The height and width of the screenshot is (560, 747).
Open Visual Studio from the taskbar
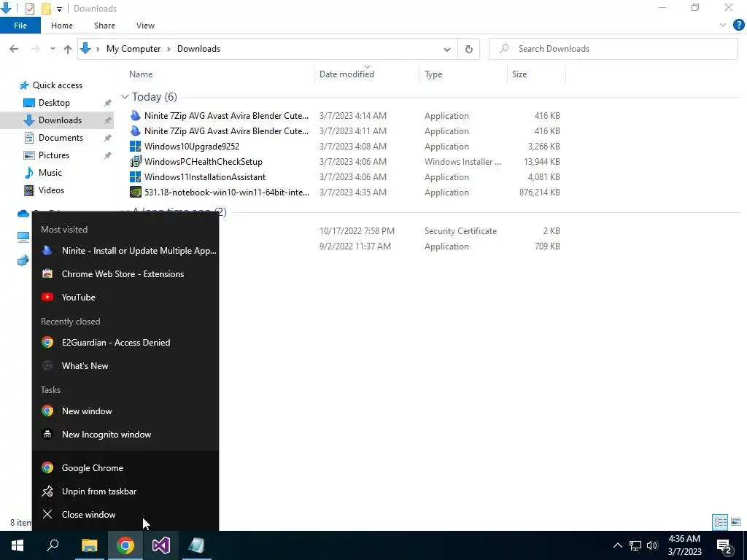tap(160, 545)
